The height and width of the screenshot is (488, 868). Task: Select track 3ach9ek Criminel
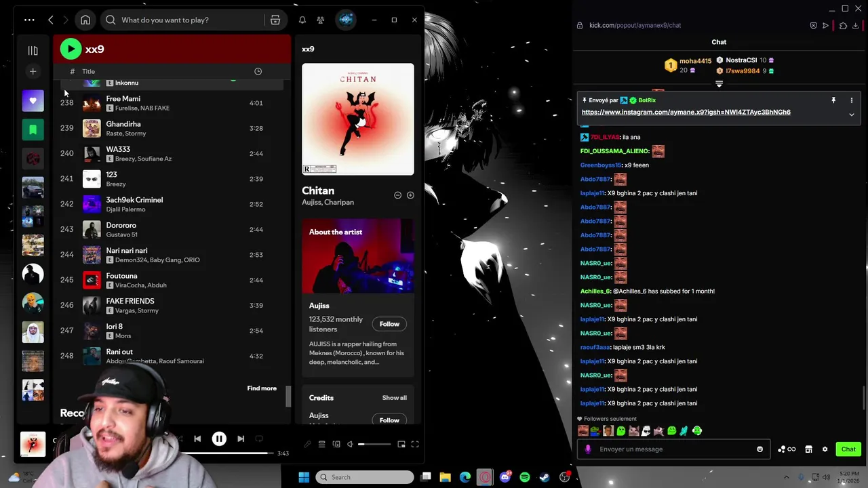tap(170, 204)
